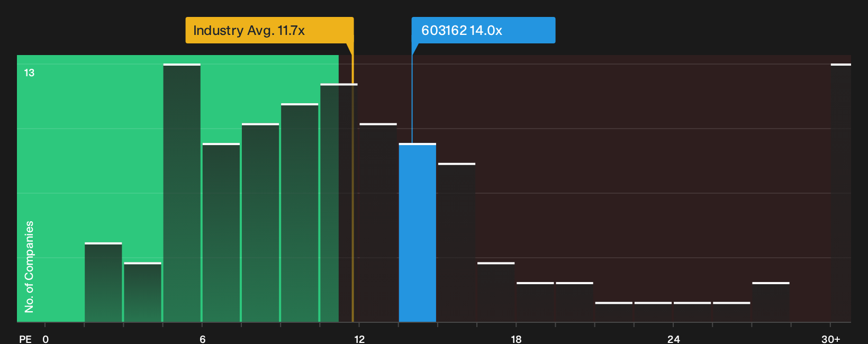Screen dimensions: 868x344
Task: Click the x-axis label 0
Action: pos(46,339)
